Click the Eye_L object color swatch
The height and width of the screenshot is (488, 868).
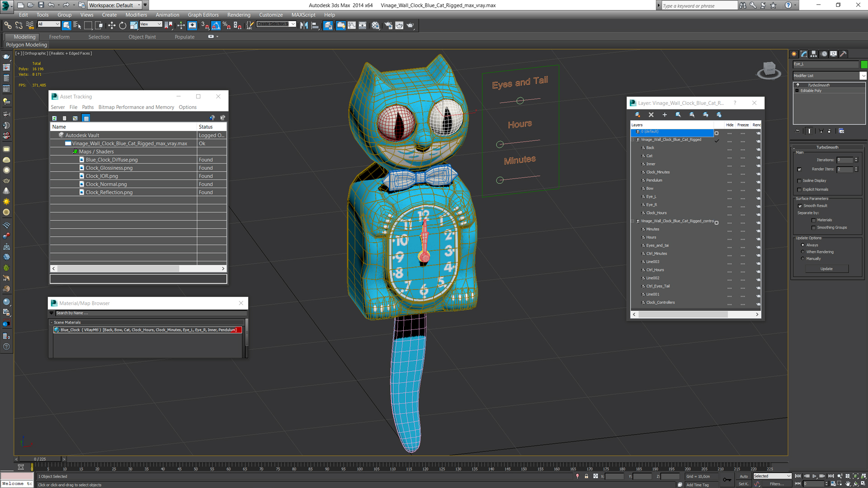(864, 64)
